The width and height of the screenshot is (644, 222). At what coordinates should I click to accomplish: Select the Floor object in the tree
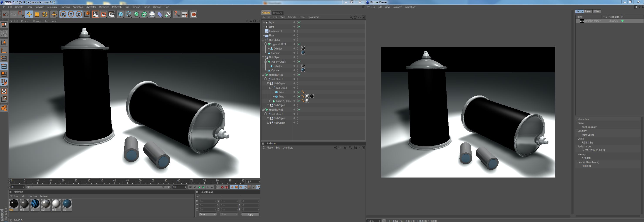click(x=271, y=36)
